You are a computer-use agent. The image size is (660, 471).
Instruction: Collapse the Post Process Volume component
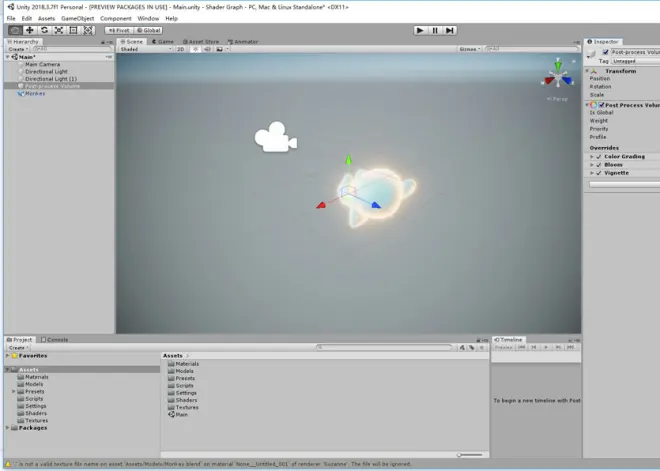587,105
